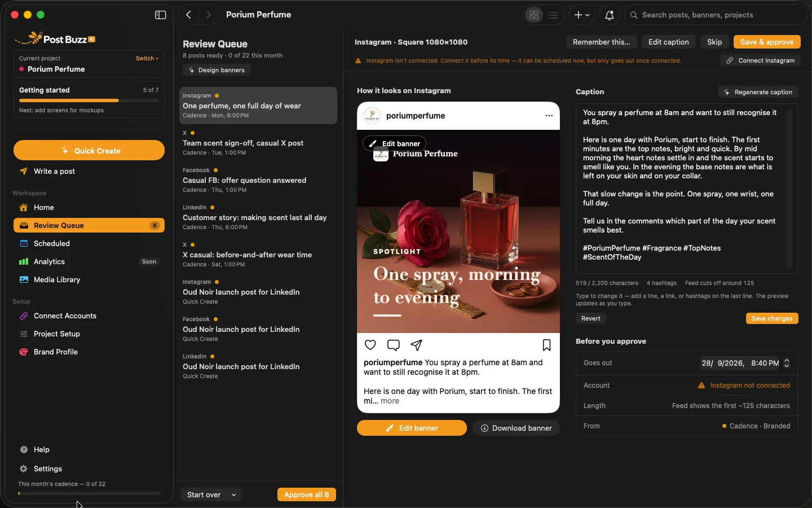812x508 pixels.
Task: Click the Quick Create button
Action: (x=89, y=151)
